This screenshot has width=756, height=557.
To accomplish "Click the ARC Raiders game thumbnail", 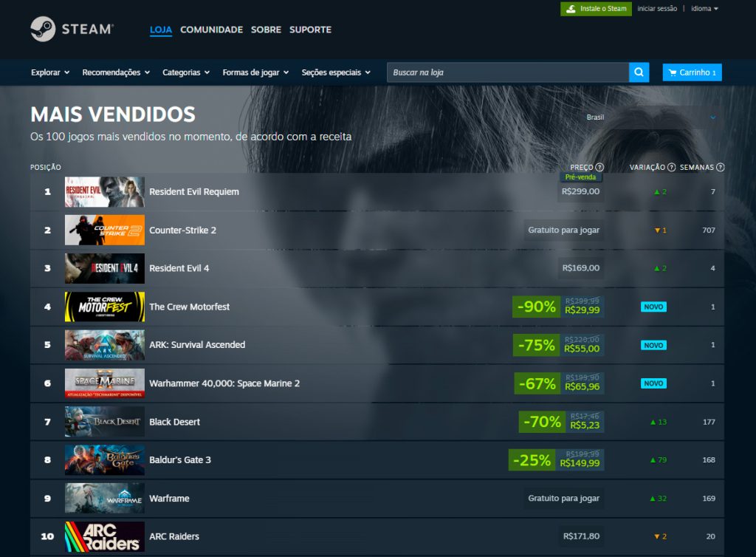I will pos(104,536).
